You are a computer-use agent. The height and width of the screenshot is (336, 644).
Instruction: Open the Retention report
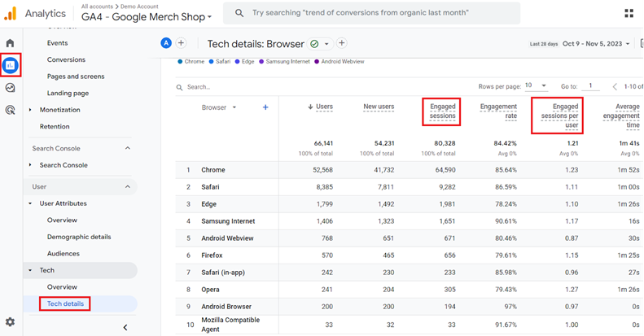click(x=55, y=127)
